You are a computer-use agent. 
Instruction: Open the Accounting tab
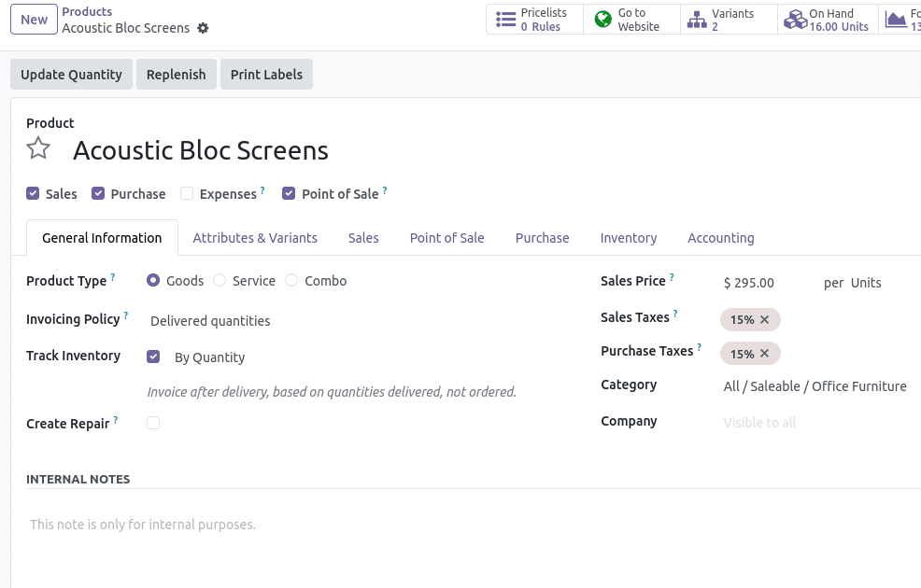[721, 238]
